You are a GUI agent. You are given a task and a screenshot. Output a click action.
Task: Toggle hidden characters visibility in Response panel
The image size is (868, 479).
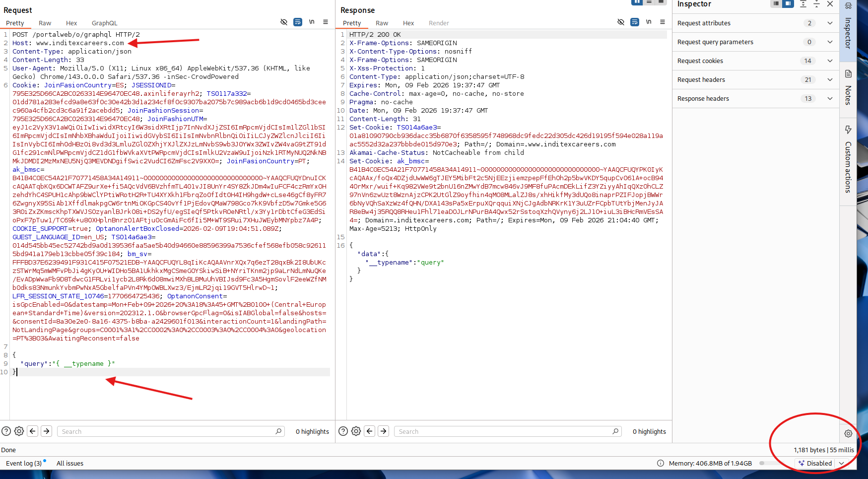tap(621, 22)
